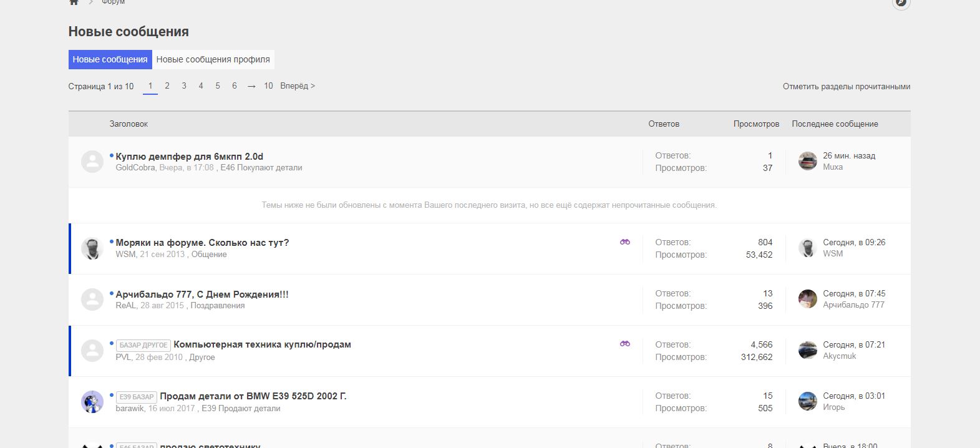Click the Вперёд > next page link
The height and width of the screenshot is (448, 980).
point(298,86)
